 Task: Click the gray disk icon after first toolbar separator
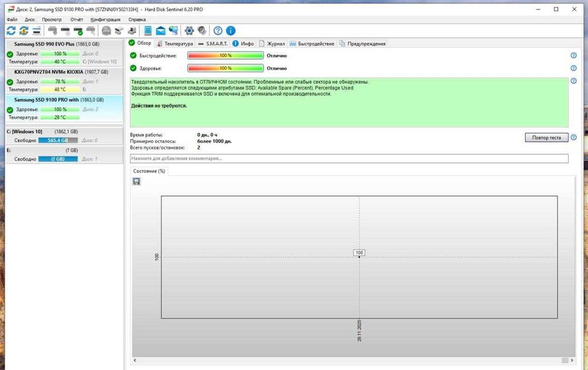pos(52,31)
